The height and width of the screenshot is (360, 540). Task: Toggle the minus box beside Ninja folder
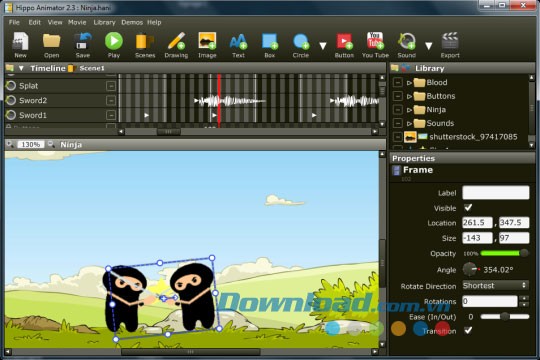click(397, 110)
